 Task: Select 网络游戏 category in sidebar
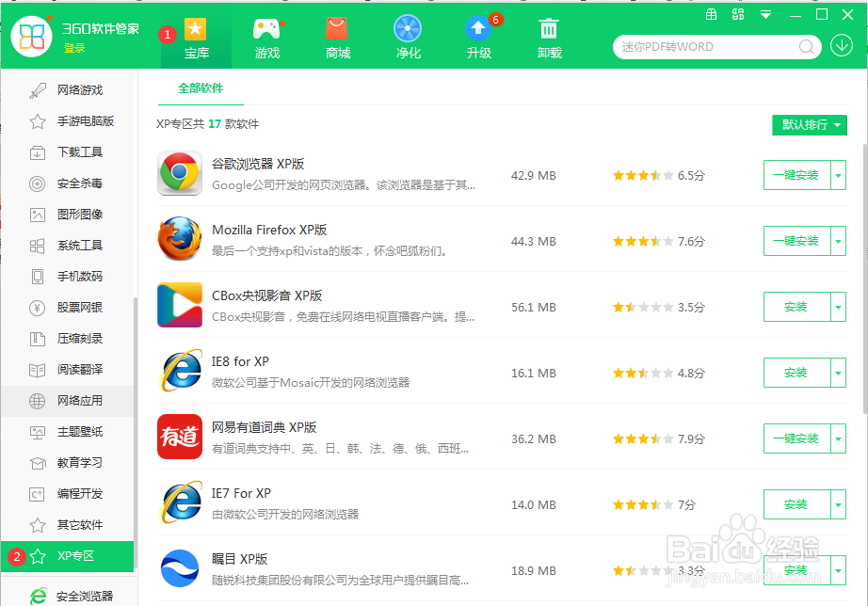[x=68, y=89]
